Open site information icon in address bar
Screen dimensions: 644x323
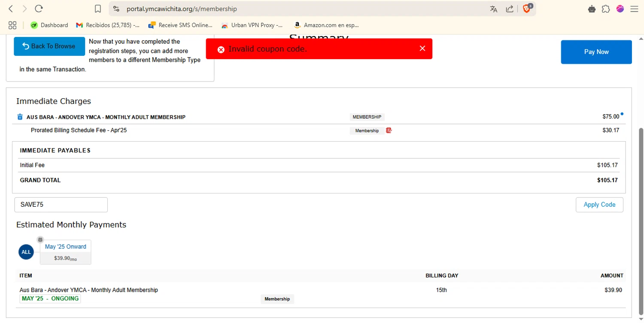pyautogui.click(x=116, y=9)
